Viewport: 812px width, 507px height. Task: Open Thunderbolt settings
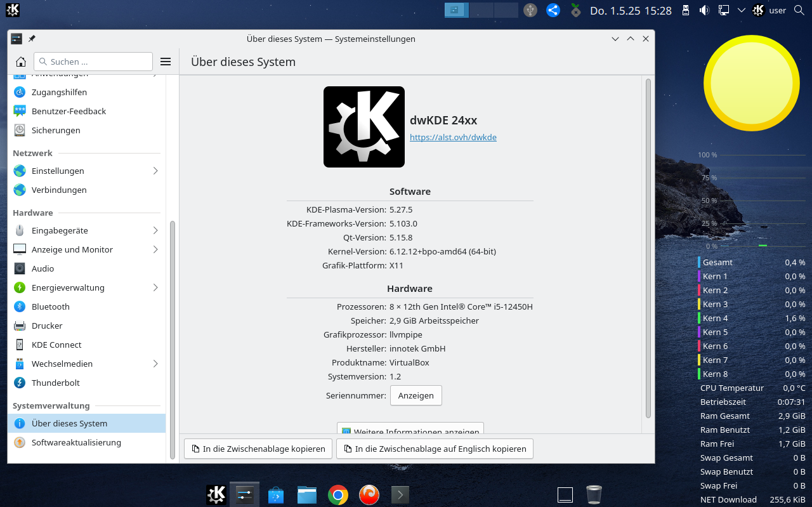[x=86, y=383]
